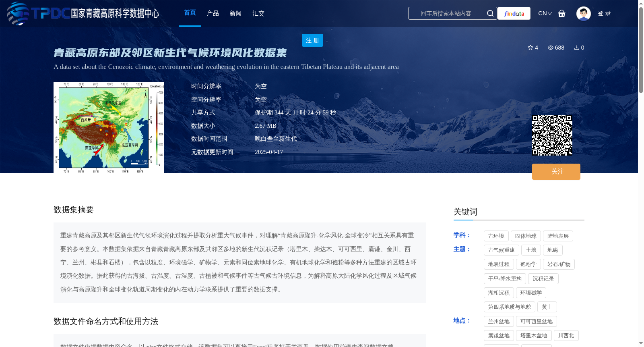
Task: Select the 干旱/降水重构 keyword tag
Action: [x=505, y=279]
